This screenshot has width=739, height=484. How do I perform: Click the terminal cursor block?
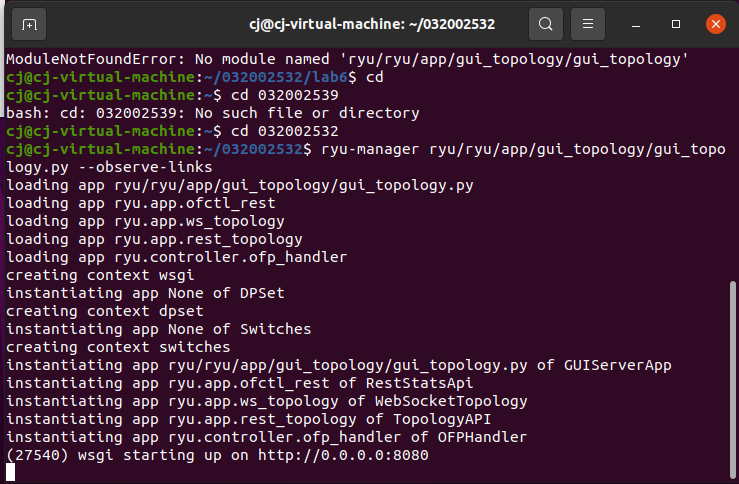pyautogui.click(x=10, y=472)
